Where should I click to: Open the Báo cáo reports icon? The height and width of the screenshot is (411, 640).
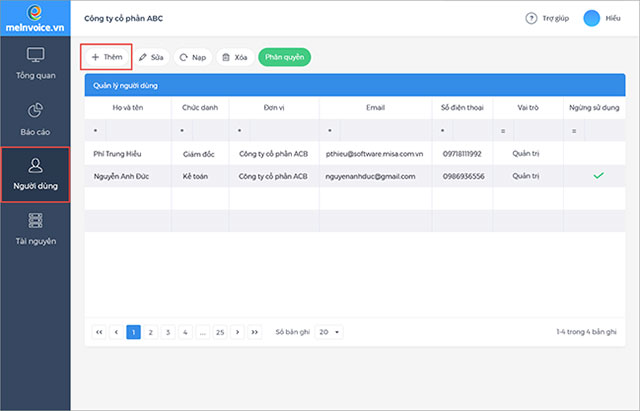click(x=36, y=111)
